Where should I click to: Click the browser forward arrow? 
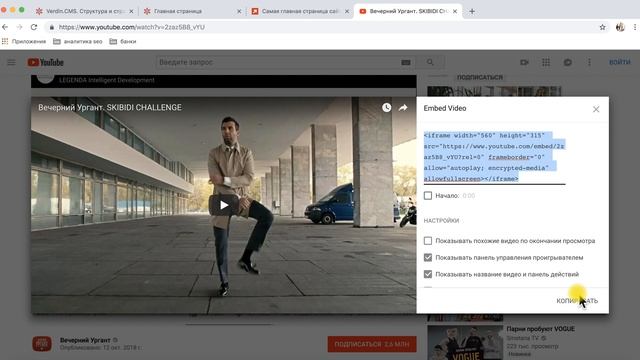(x=19, y=27)
